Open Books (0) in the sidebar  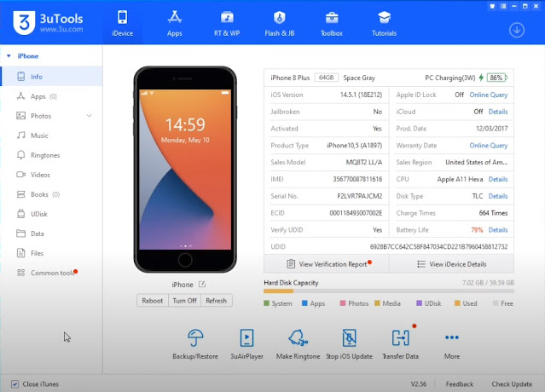pyautogui.click(x=51, y=194)
